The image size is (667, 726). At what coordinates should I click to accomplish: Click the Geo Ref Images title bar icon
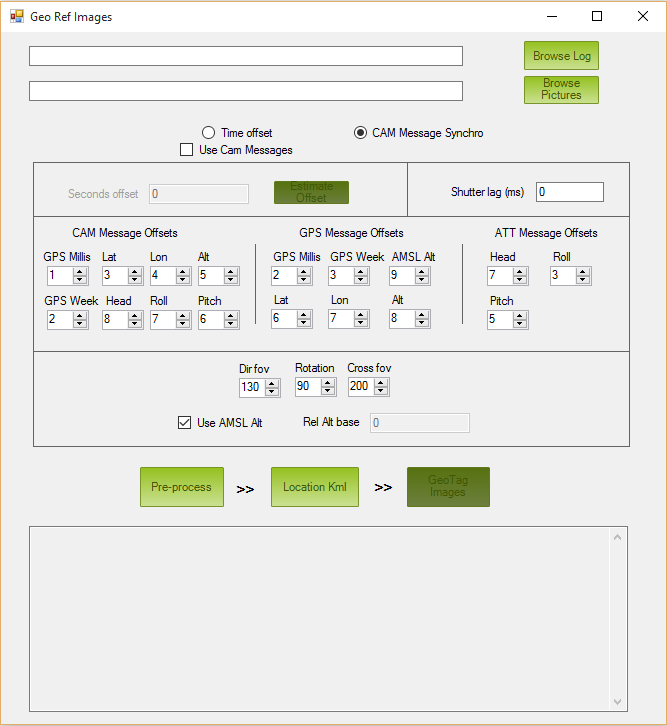coord(17,16)
